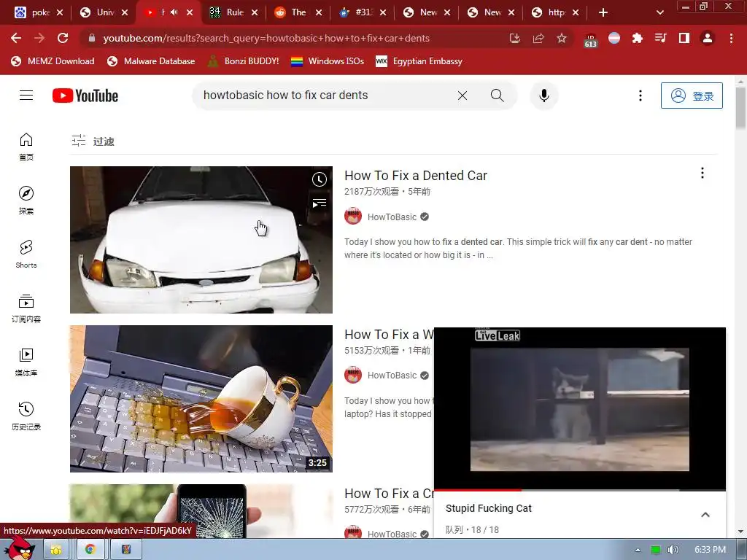Open options menu for How To Fix a Dented Car
Screen dimensions: 747x560
(703, 173)
